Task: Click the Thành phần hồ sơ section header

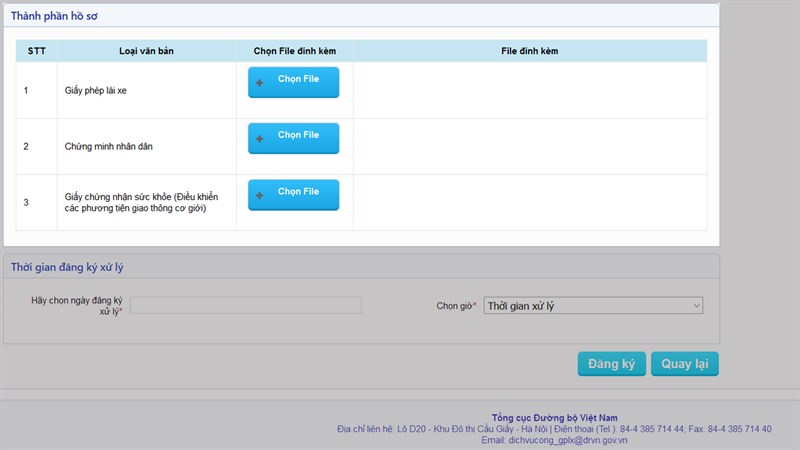Action: pyautogui.click(x=55, y=17)
